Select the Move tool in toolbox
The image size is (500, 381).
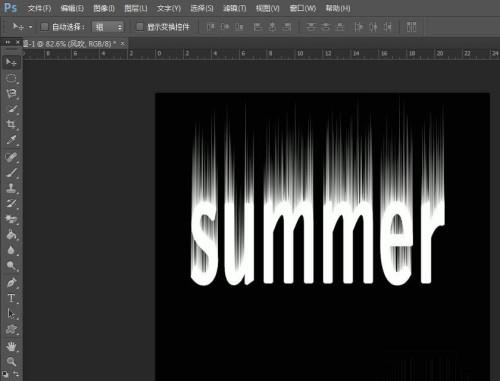click(x=11, y=62)
